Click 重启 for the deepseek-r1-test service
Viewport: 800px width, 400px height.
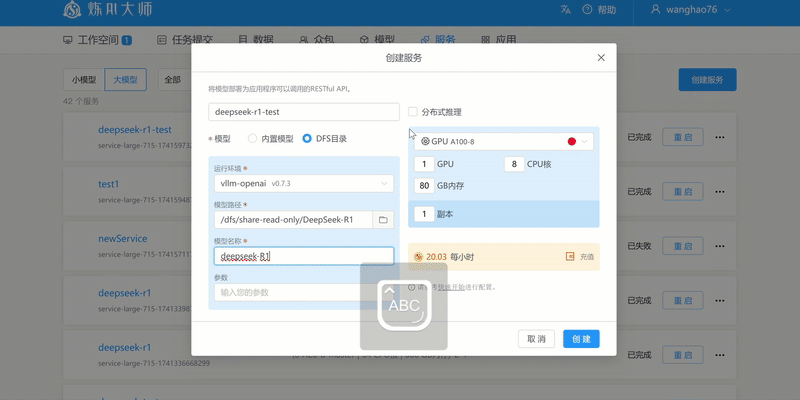pos(683,137)
